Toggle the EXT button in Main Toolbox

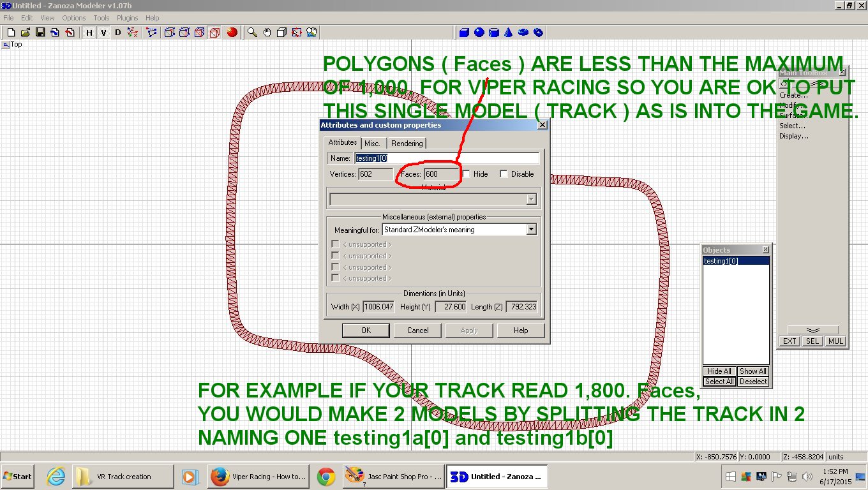(x=790, y=341)
